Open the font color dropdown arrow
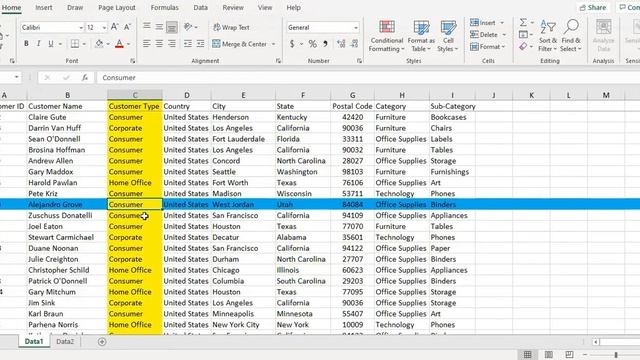640x360 pixels. tap(128, 44)
